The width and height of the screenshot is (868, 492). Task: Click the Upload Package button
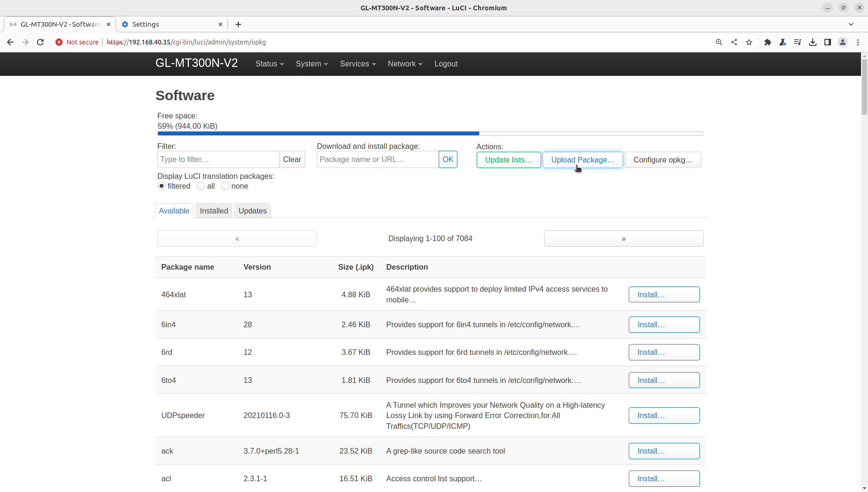pyautogui.click(x=583, y=160)
